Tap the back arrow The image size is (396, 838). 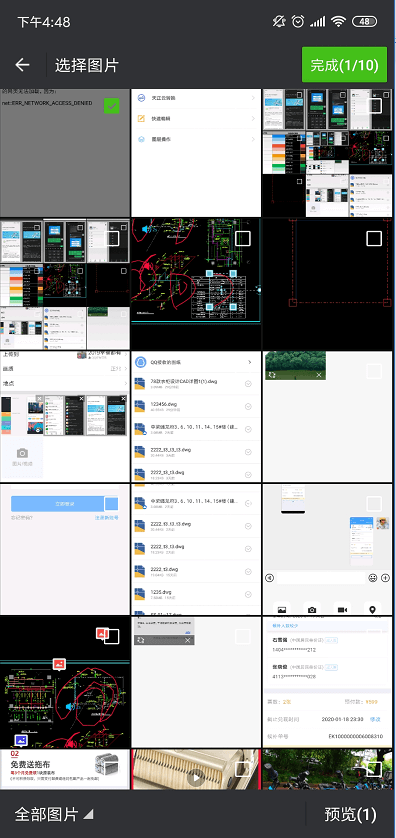pos(22,65)
